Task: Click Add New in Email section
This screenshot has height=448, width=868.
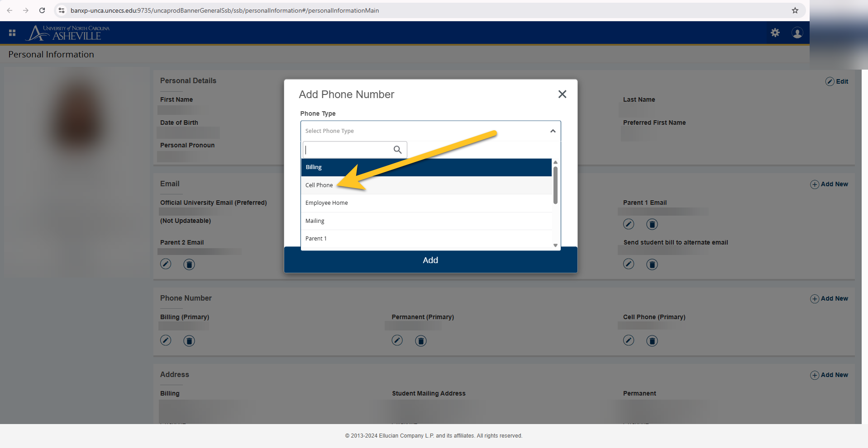Action: (829, 184)
